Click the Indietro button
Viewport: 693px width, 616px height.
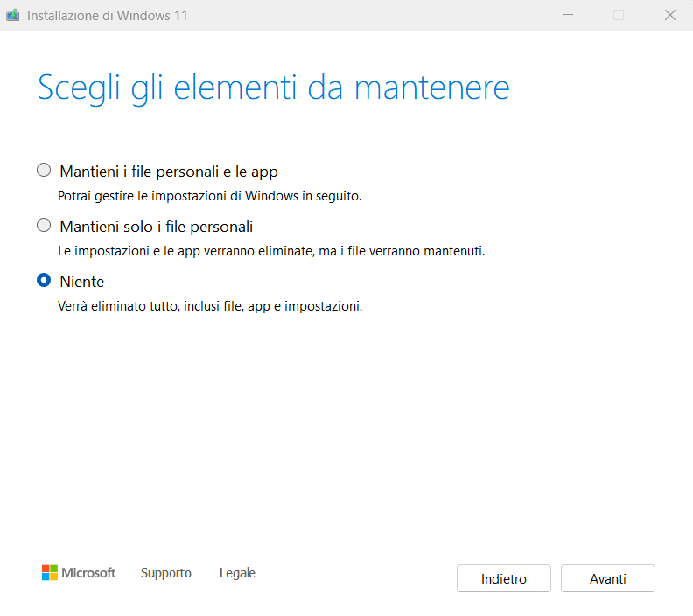click(x=504, y=578)
